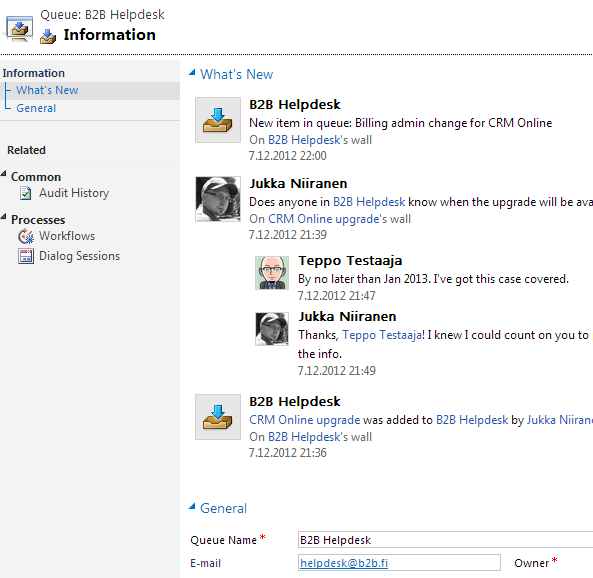The height and width of the screenshot is (578, 593).
Task: Click Jukka Niiranen name on Thanks reply
Action: coord(347,317)
